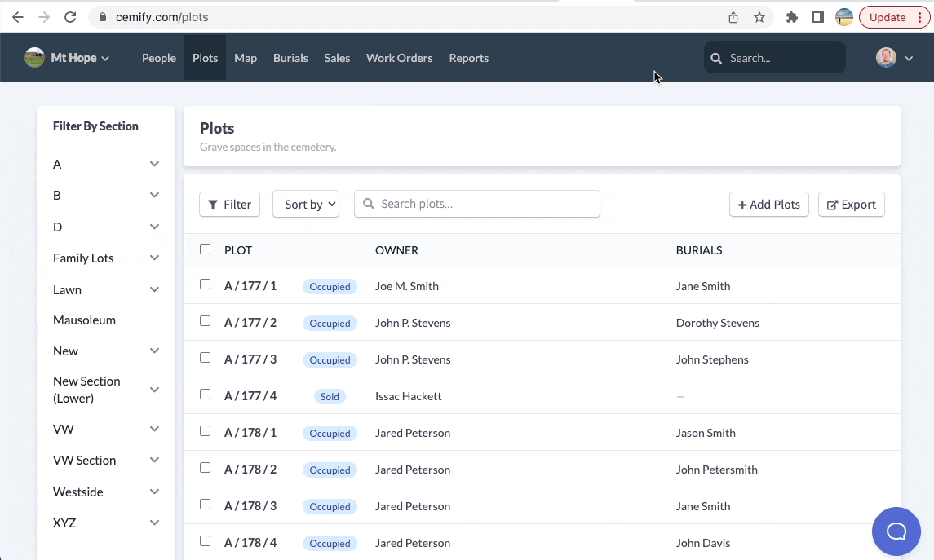Click the Mt Hope cemetery logo

[34, 58]
